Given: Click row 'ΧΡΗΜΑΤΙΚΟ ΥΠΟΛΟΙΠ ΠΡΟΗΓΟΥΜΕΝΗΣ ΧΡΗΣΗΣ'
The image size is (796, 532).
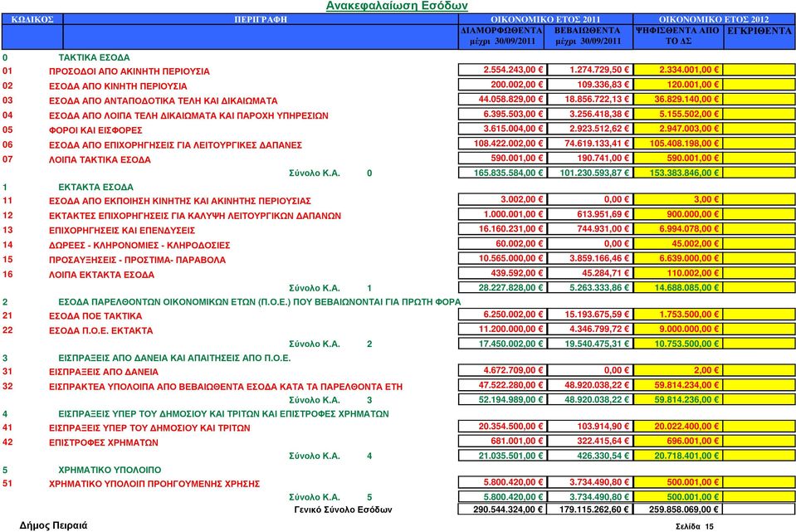Looking at the screenshot, I should [x=154, y=484].
